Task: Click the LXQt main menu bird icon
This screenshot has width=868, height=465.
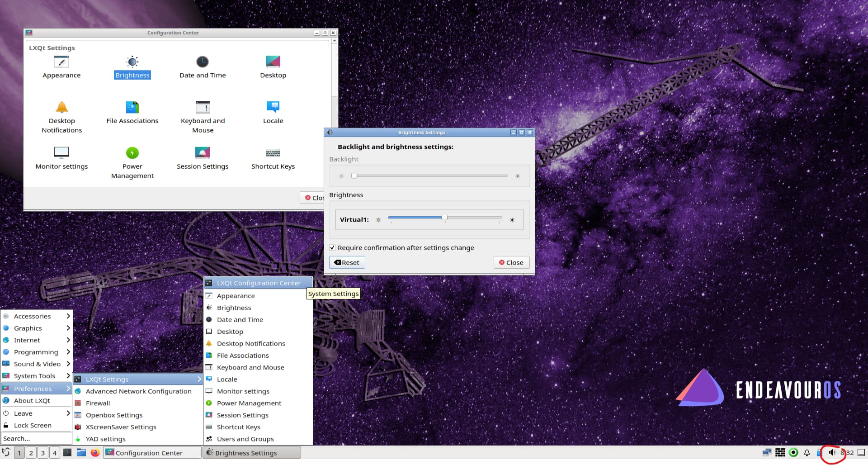Action: [6, 452]
